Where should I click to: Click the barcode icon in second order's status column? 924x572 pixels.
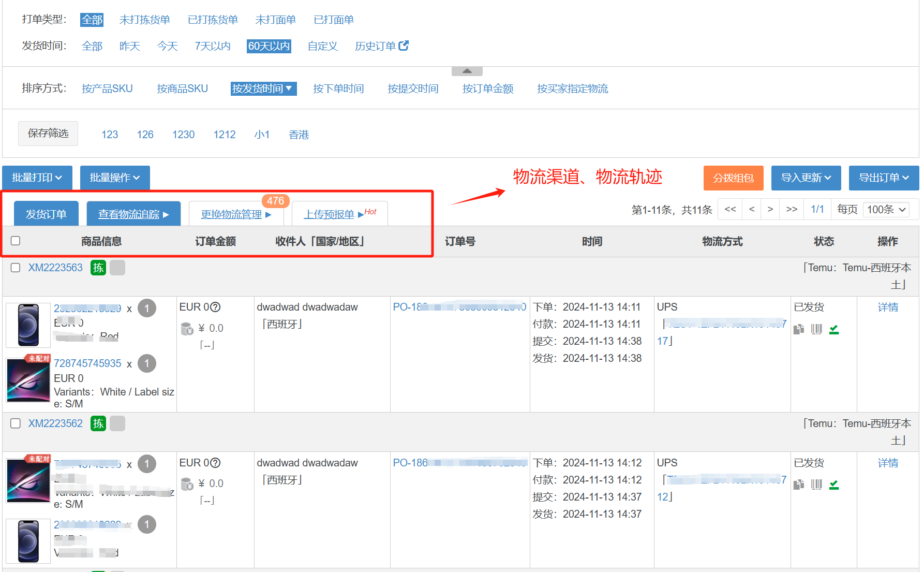(817, 485)
